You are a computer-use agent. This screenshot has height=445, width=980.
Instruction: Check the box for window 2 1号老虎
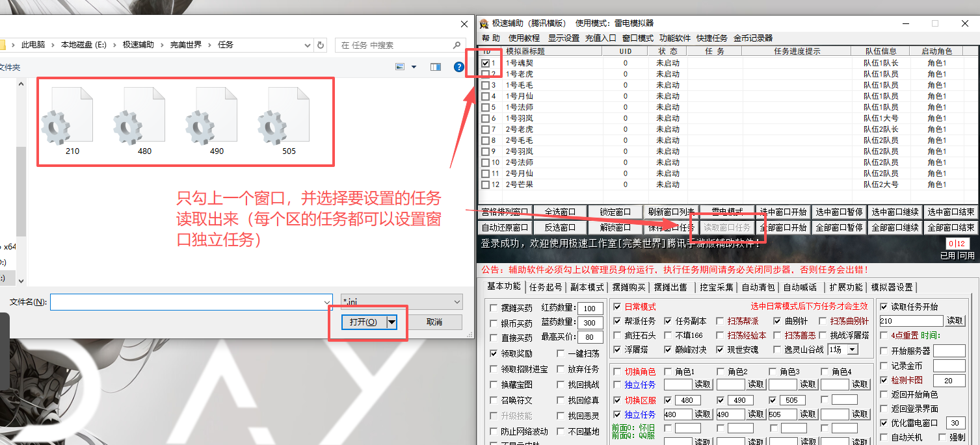[485, 74]
